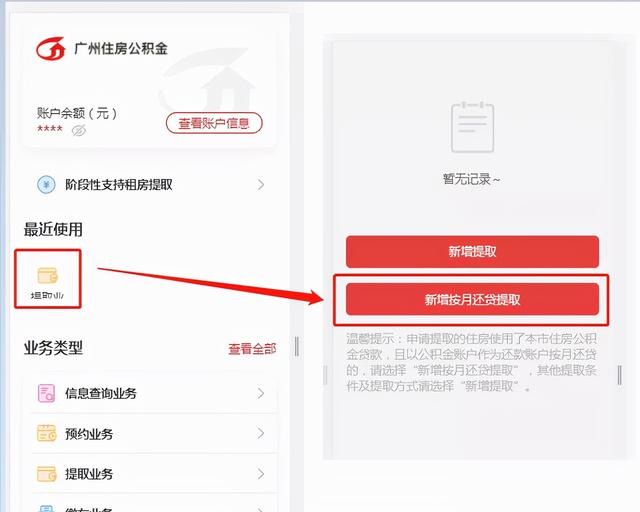Screen dimensions: 640x512
Task: Click the empty records clipboard icon
Action: coord(472,127)
